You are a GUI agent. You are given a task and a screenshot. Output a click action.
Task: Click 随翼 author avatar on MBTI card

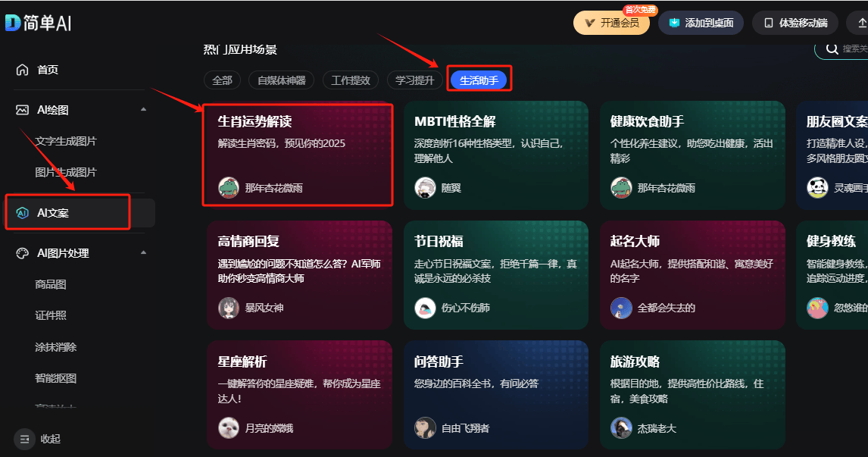425,188
